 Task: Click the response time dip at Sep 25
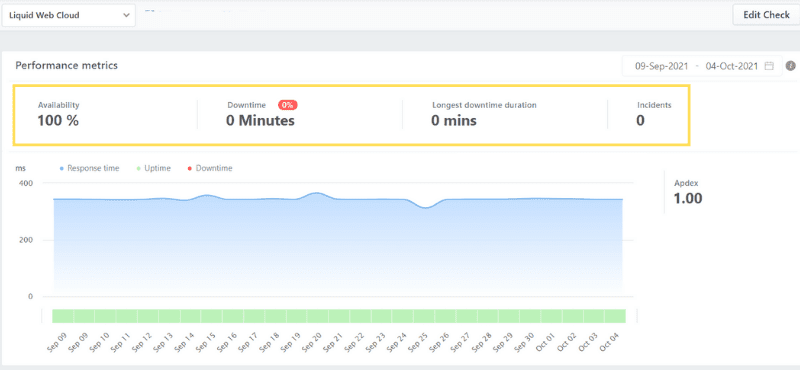[424, 207]
